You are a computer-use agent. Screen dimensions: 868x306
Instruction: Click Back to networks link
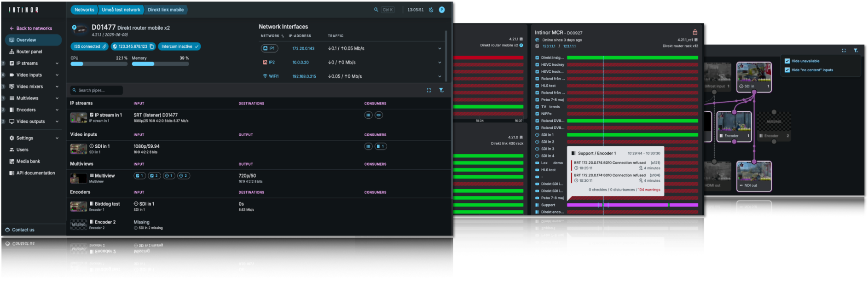click(34, 29)
